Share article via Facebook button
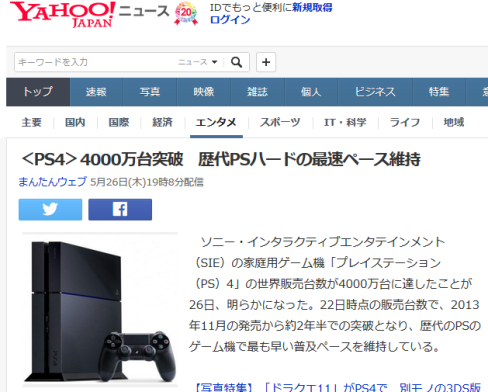 (x=120, y=209)
